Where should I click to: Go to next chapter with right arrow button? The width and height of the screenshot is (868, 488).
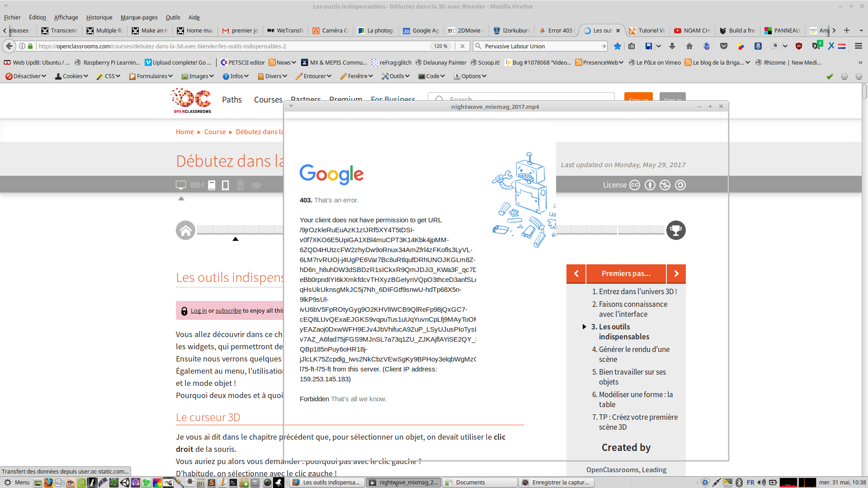676,274
